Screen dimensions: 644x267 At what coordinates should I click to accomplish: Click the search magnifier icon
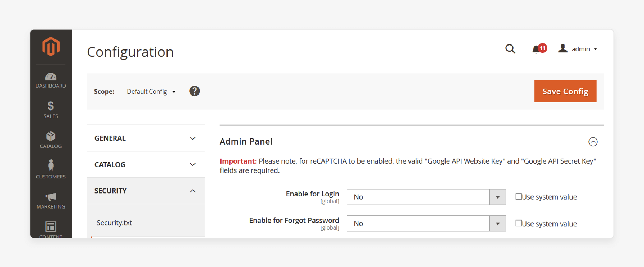pos(510,49)
